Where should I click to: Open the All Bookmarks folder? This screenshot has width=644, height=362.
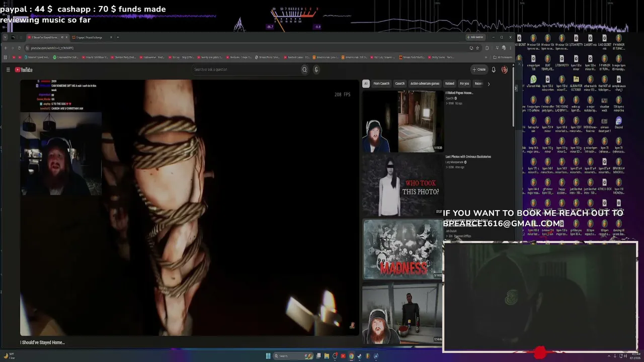coord(502,57)
